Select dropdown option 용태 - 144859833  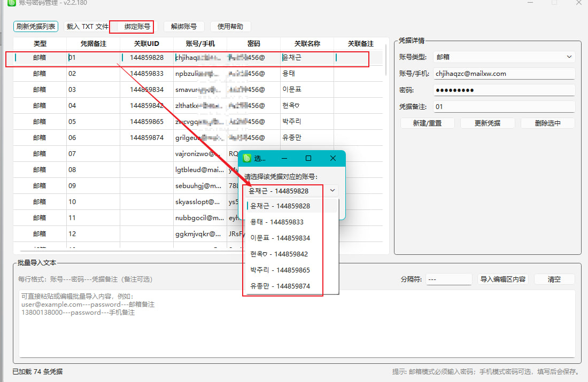pyautogui.click(x=292, y=222)
